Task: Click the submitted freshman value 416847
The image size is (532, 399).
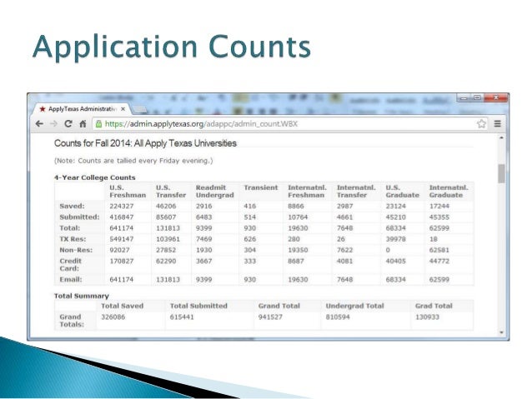Action: point(122,217)
